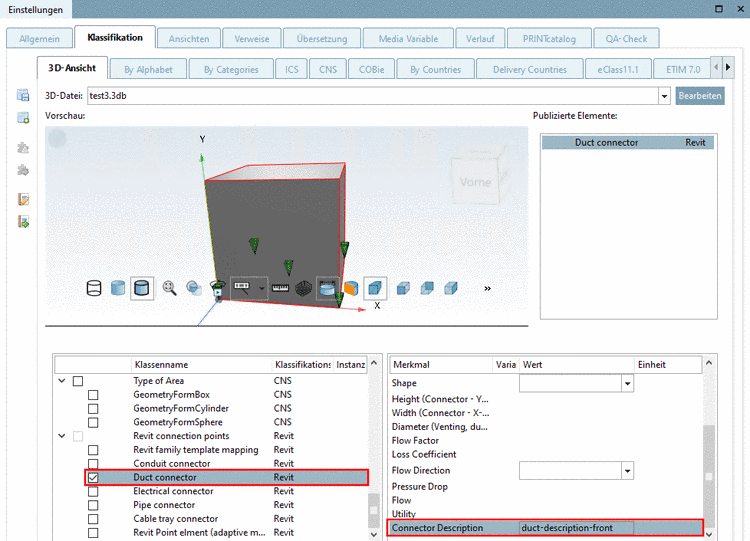The height and width of the screenshot is (541, 750).
Task: Click the rotate animation play icon
Action: [x=218, y=289]
